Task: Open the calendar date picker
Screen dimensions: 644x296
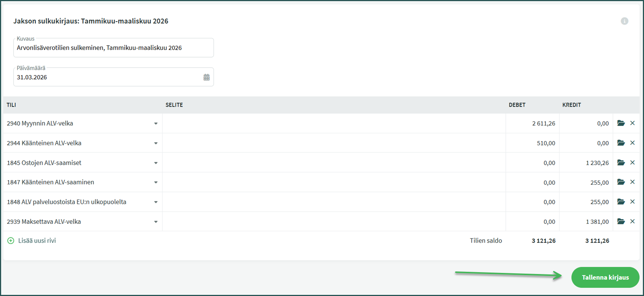Action: pos(207,77)
